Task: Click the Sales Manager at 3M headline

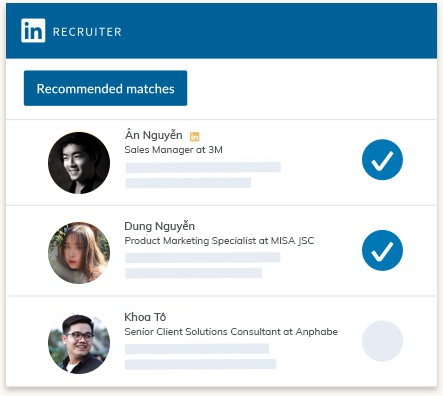Action: pos(173,150)
